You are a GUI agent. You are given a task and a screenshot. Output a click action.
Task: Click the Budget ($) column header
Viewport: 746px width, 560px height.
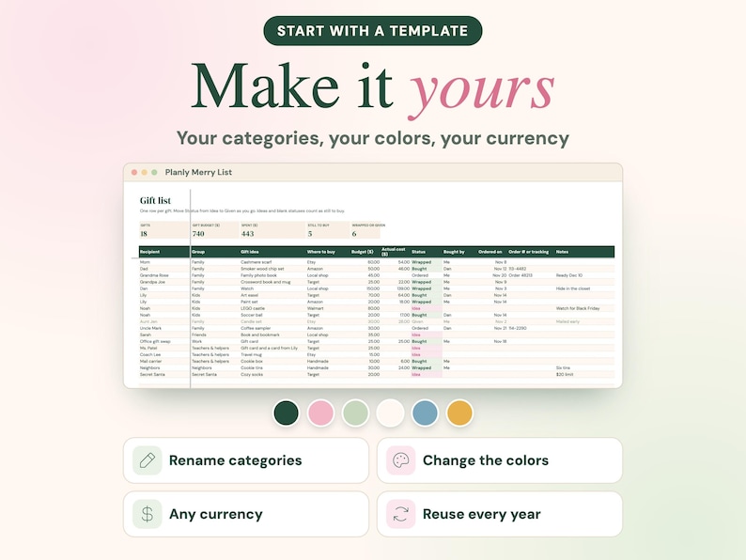[362, 252]
